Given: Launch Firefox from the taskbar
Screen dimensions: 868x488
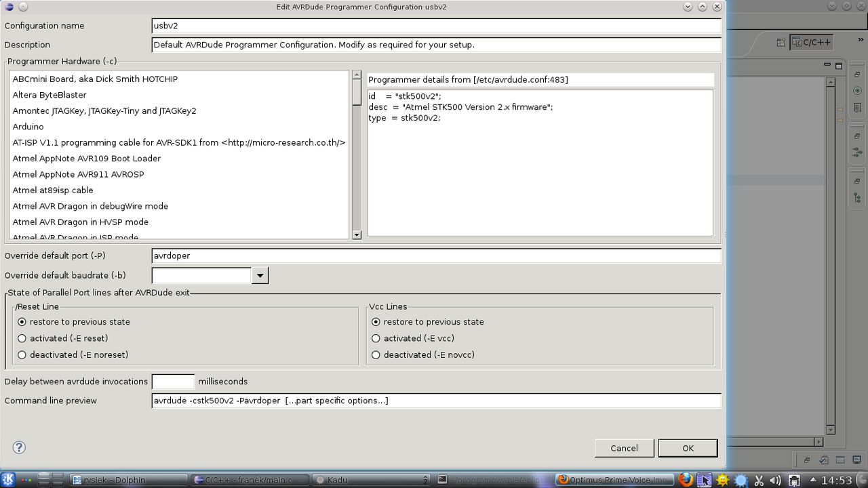Looking at the screenshot, I should click(x=686, y=480).
